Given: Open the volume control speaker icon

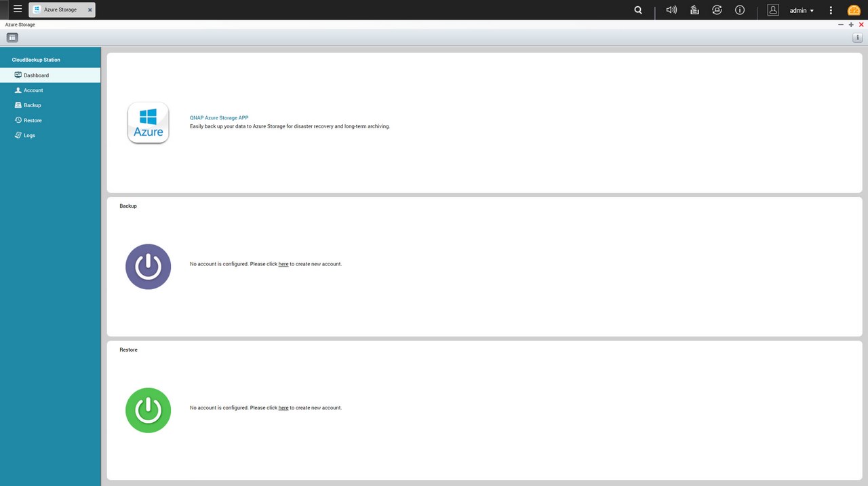Looking at the screenshot, I should [671, 10].
